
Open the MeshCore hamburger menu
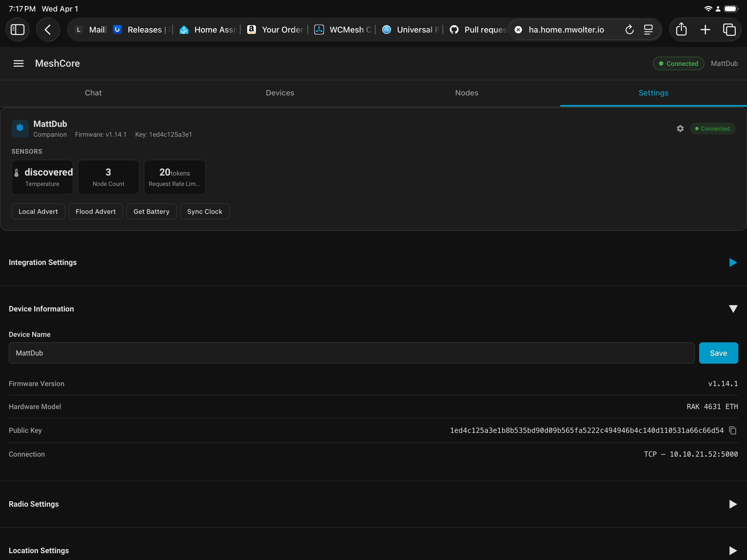point(19,63)
